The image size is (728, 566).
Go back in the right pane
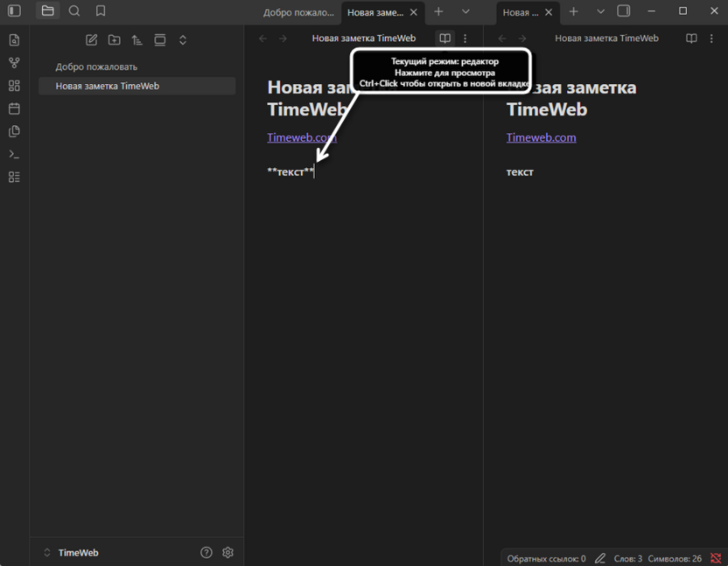tap(502, 38)
